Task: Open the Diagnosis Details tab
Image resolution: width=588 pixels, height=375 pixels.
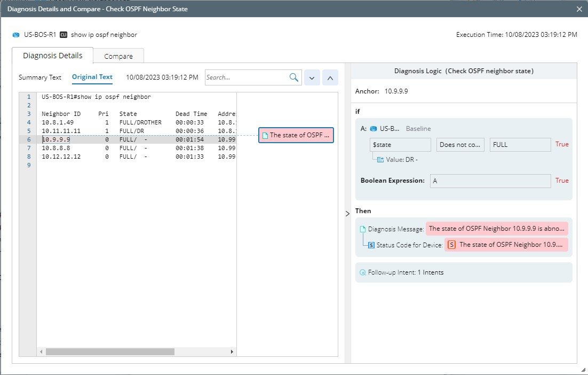Action: click(x=52, y=56)
